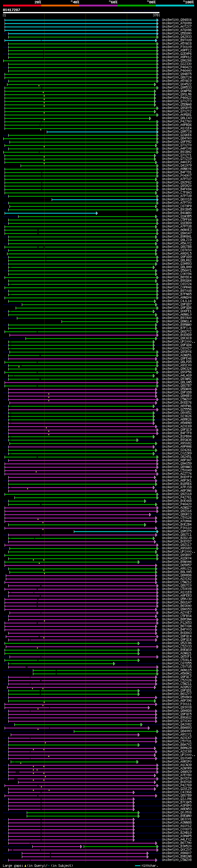197x868 pixels.
Task: Select the UniRef100_Q41979 label
Action: (x=177, y=165)
